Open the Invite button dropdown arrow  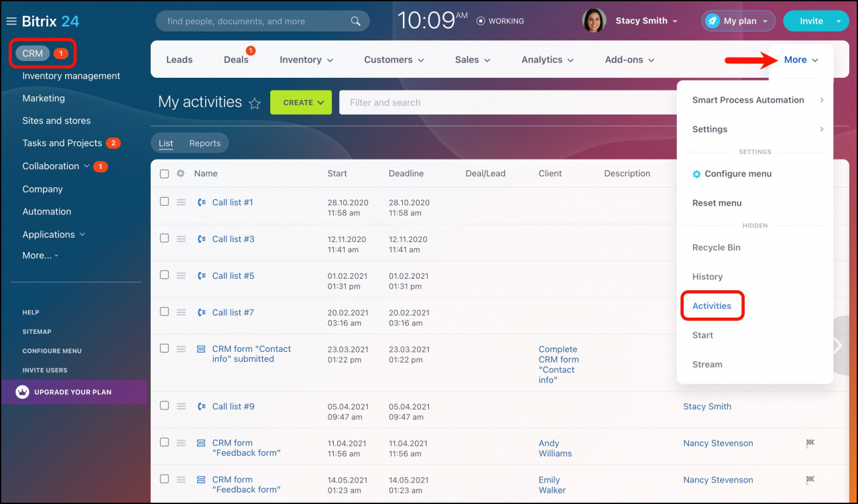838,21
